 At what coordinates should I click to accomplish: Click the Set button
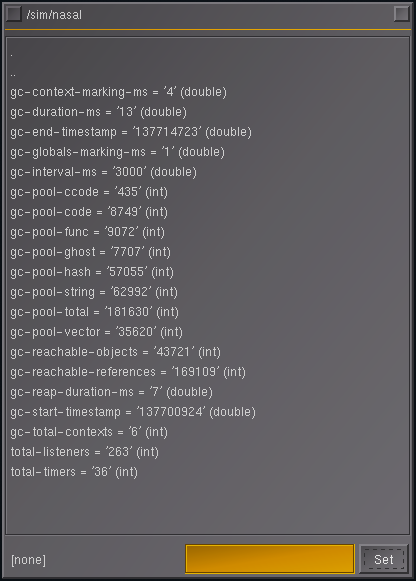tap(384, 559)
